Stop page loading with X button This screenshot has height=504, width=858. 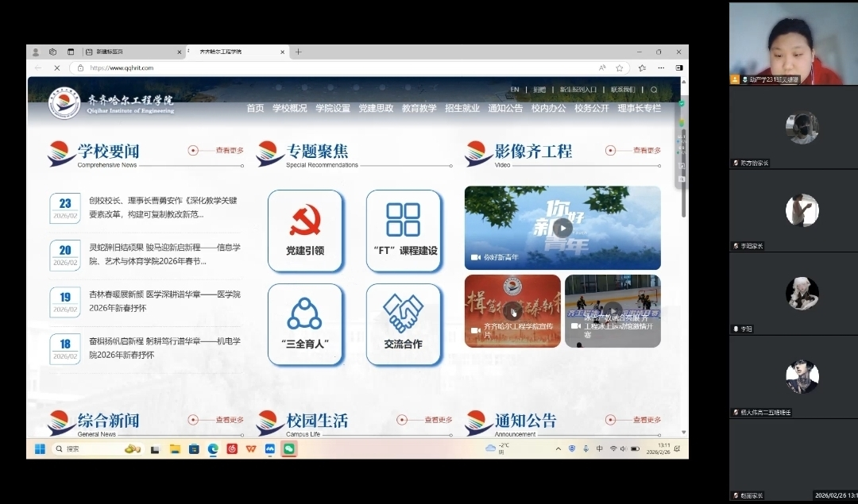click(56, 68)
